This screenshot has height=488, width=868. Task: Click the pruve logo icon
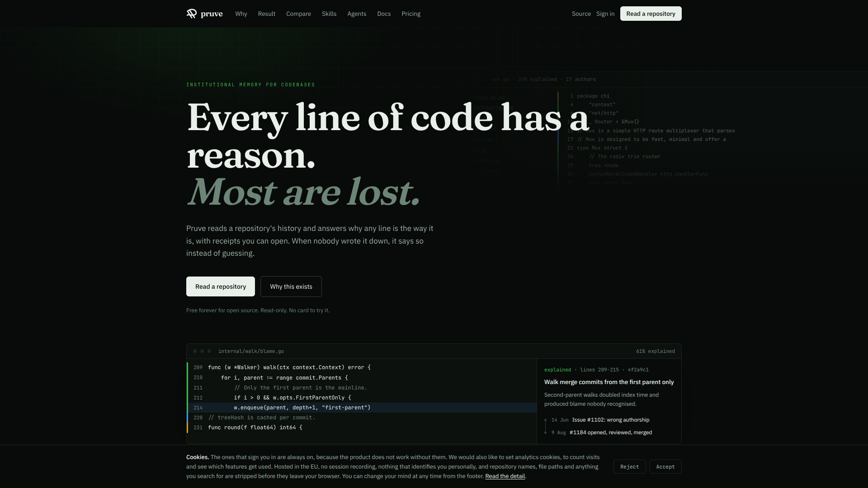point(192,14)
